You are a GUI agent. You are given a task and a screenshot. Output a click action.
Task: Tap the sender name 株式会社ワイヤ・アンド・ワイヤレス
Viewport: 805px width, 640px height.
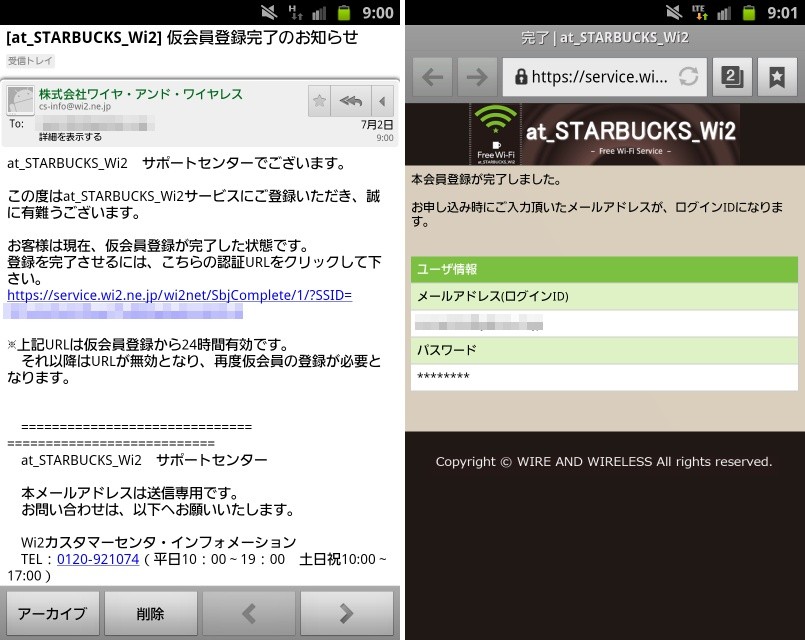(141, 94)
